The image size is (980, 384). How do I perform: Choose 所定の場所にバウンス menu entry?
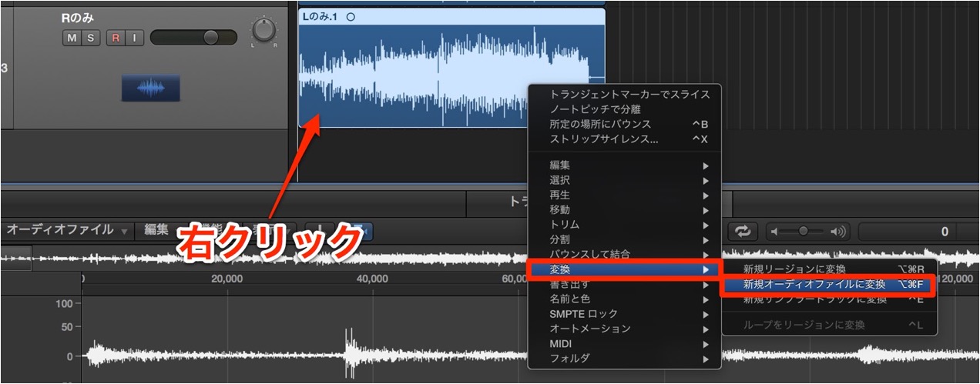click(x=625, y=124)
